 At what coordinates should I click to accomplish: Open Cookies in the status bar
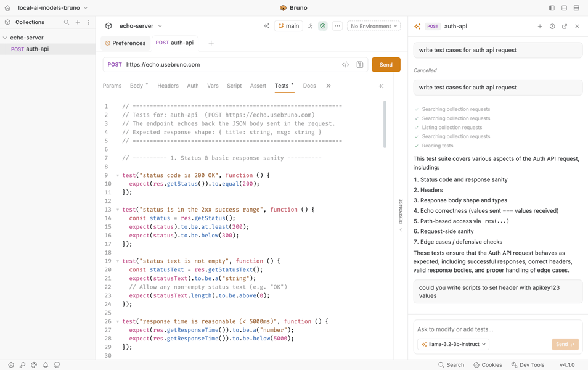(488, 364)
